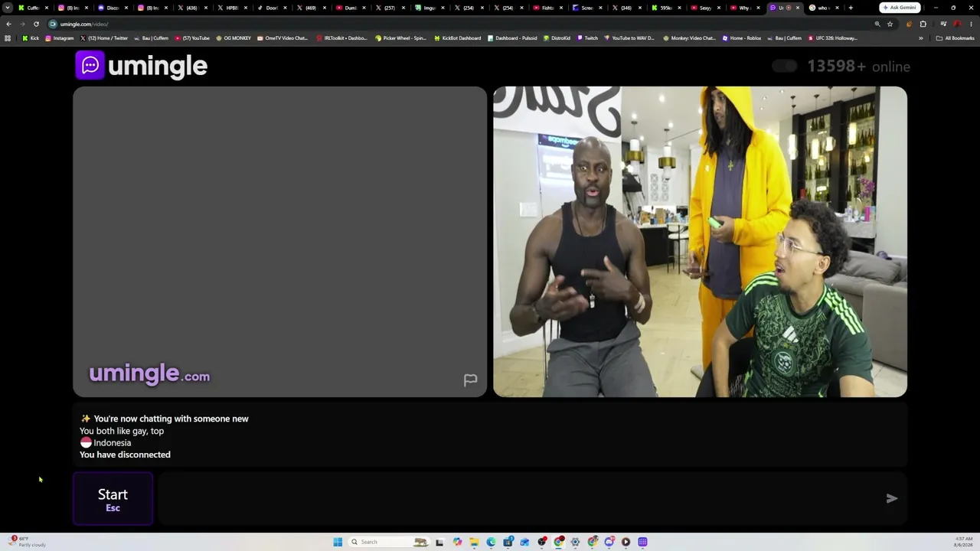This screenshot has width=980, height=551.
Task: Bookmark this page with star icon
Action: coord(890,24)
